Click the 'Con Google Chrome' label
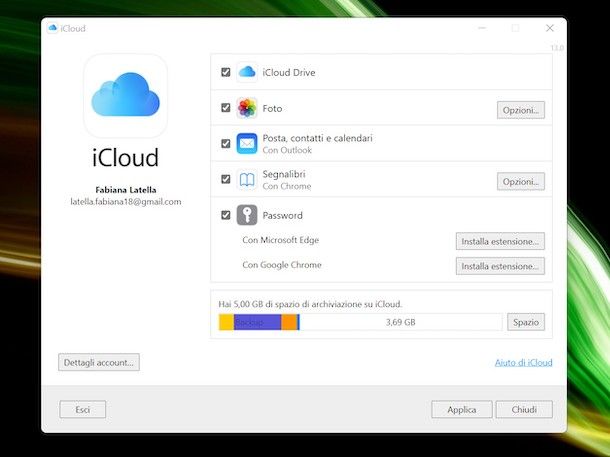Viewport: 610px width, 457px height. 282,265
